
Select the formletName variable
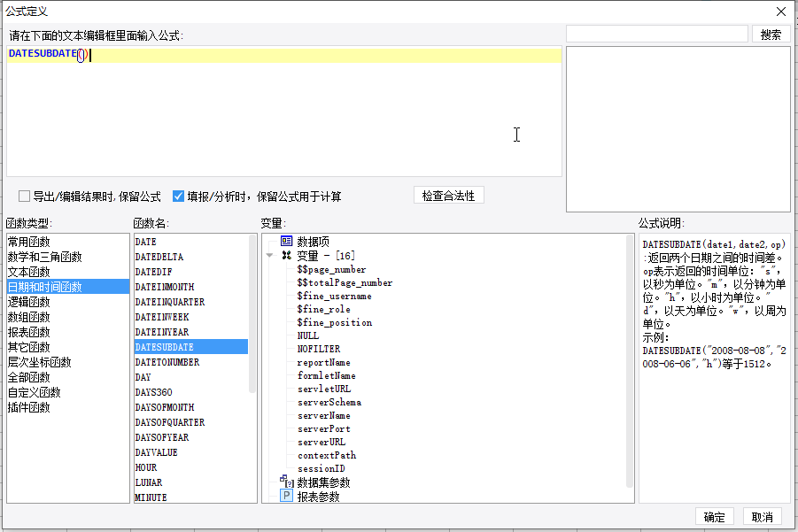coord(326,375)
